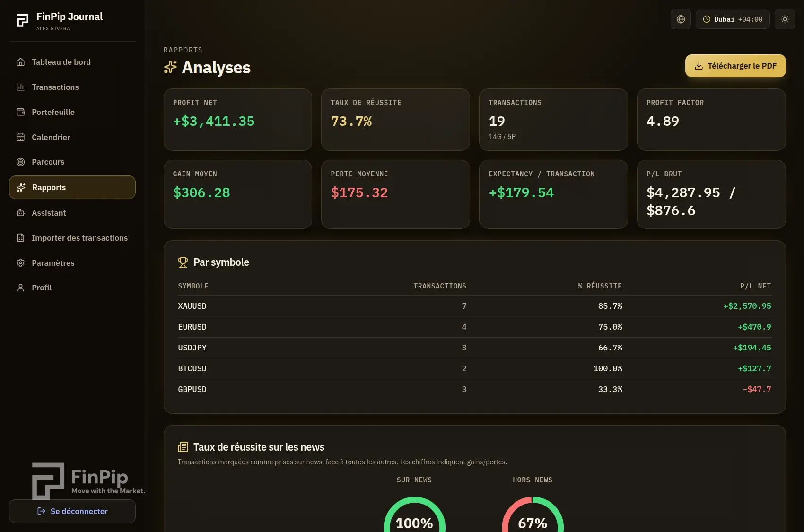Click the file icon beside Importer des transactions

[x=20, y=238]
